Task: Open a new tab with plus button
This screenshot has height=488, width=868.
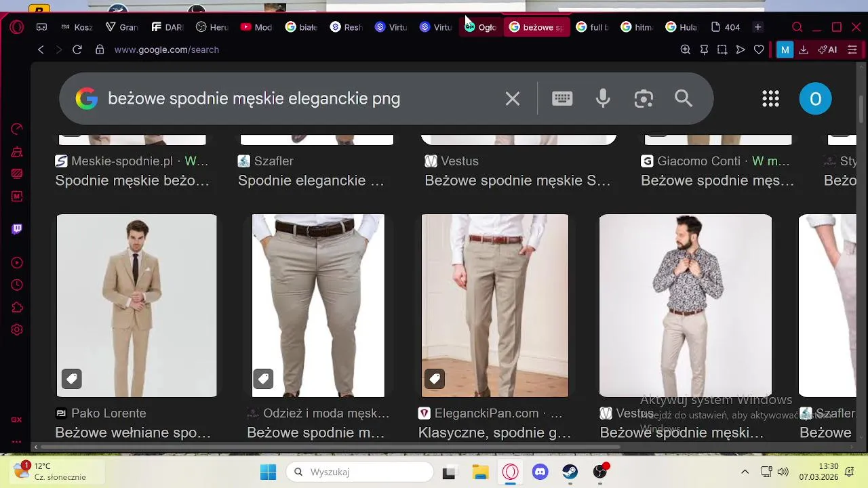Action: (757, 27)
